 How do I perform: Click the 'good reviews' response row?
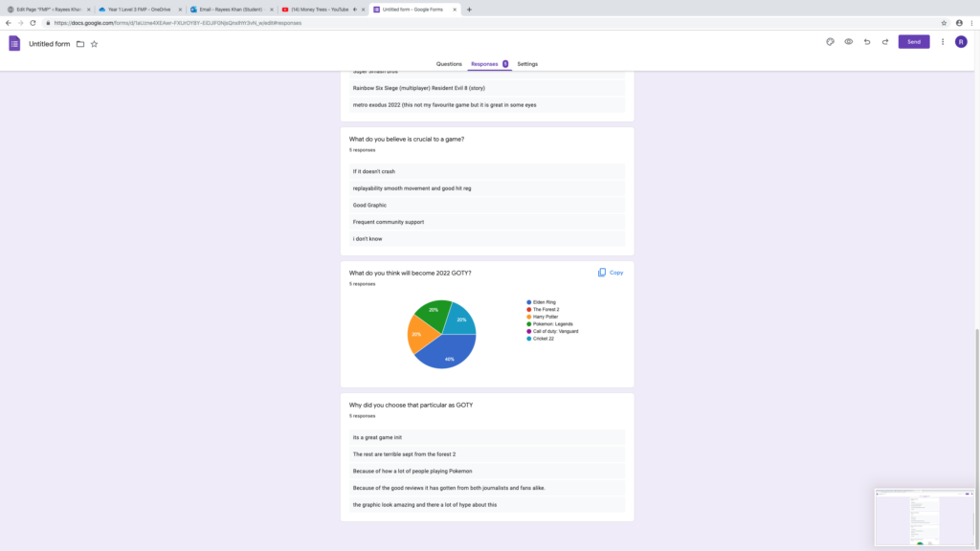487,488
